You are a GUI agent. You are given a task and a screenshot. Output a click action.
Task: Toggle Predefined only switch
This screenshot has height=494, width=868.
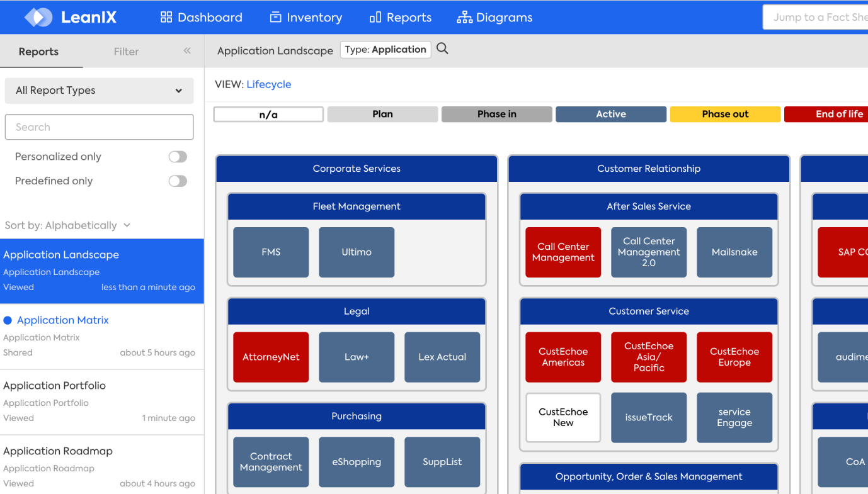tap(178, 181)
